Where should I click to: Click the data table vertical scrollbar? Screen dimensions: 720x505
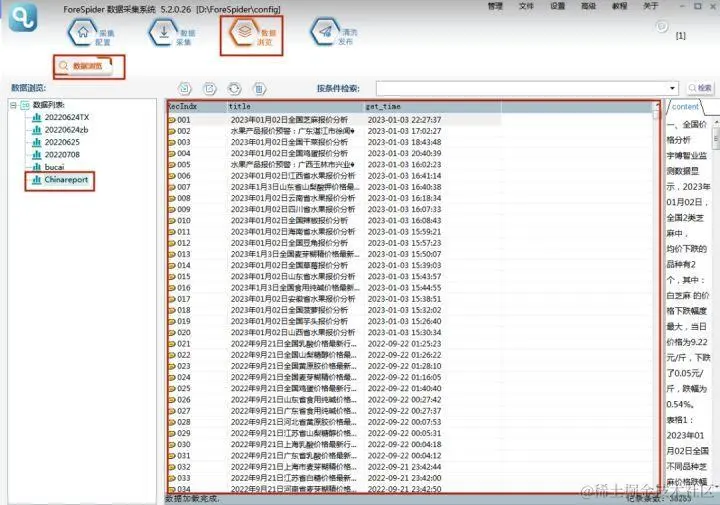(x=656, y=298)
